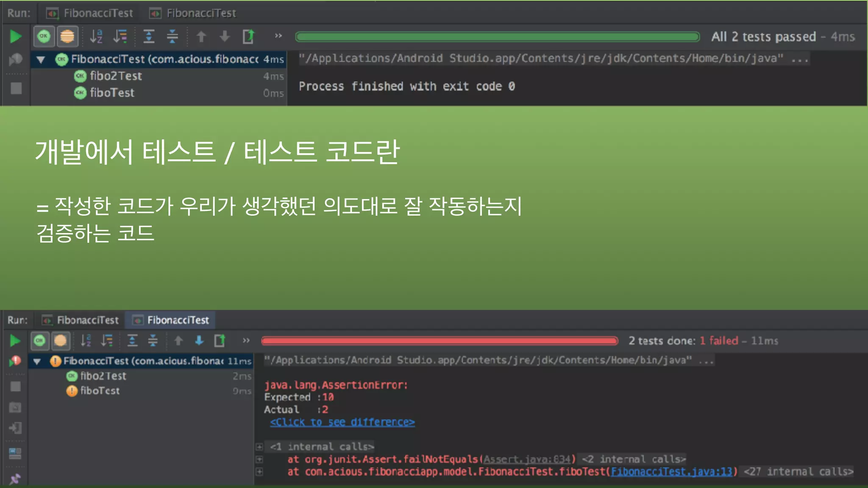Open 'Click to see difference' link

pyautogui.click(x=342, y=422)
